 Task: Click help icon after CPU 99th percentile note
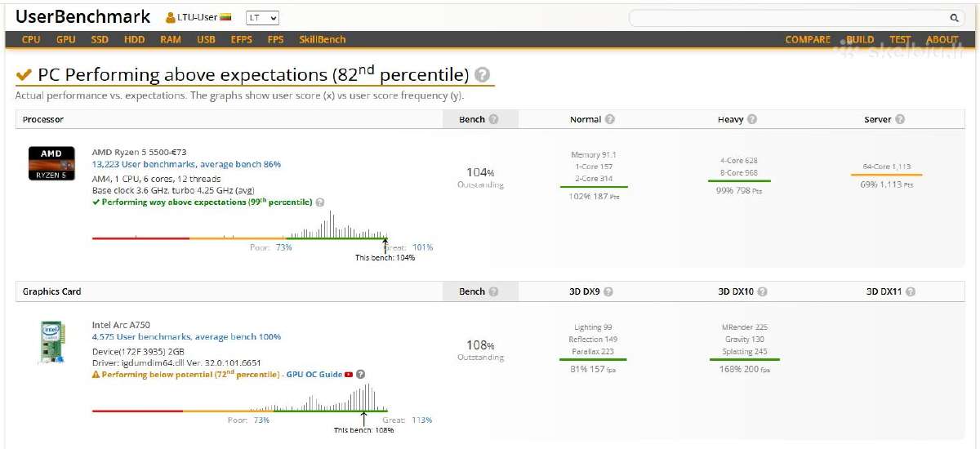[320, 202]
